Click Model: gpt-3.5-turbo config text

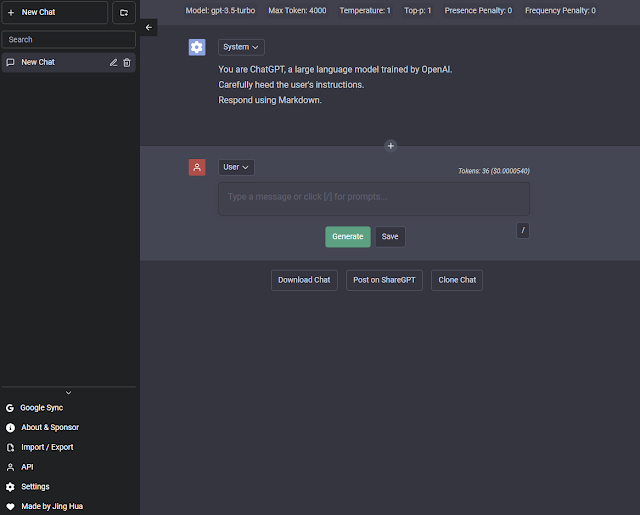coord(220,11)
